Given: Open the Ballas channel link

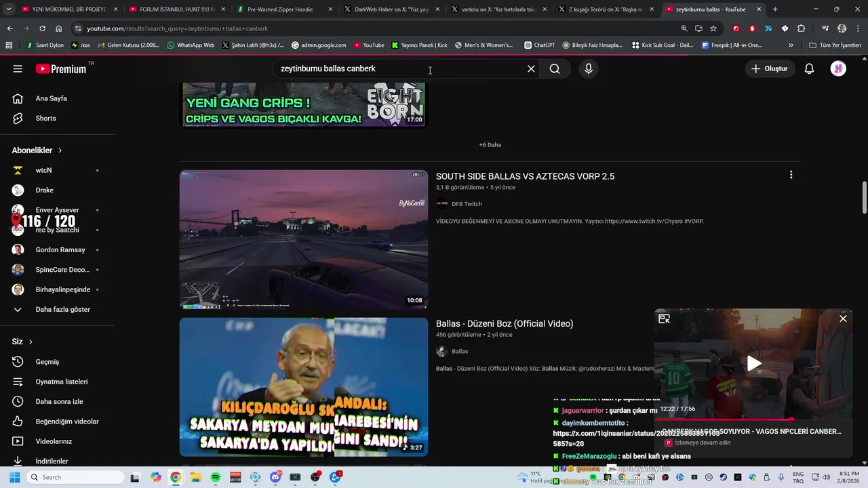Looking at the screenshot, I should pyautogui.click(x=460, y=351).
